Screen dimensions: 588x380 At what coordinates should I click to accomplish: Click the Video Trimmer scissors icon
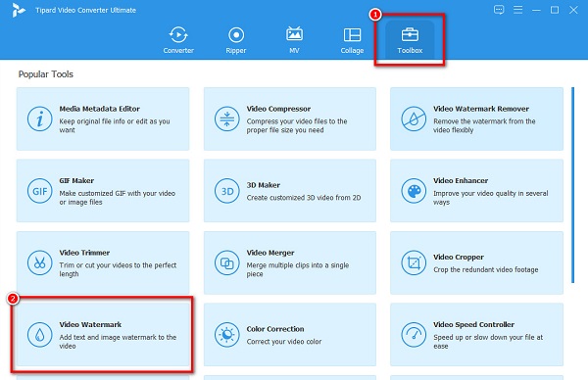click(x=39, y=262)
